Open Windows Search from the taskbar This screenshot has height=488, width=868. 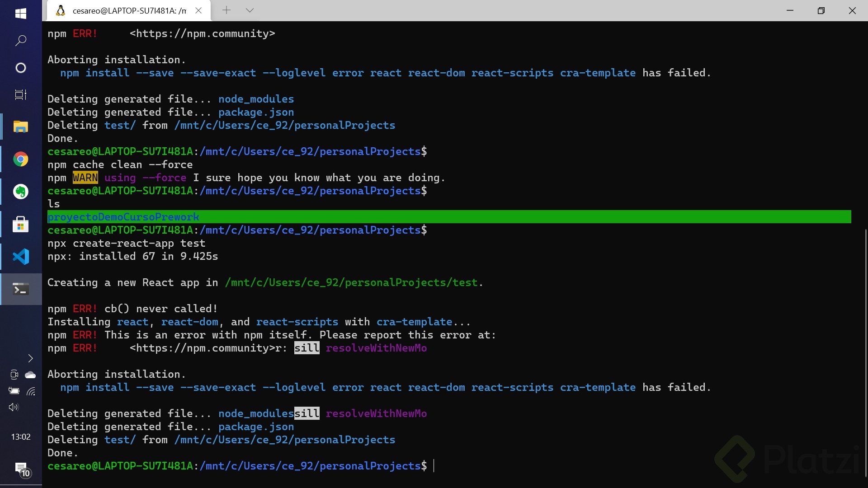click(x=21, y=41)
